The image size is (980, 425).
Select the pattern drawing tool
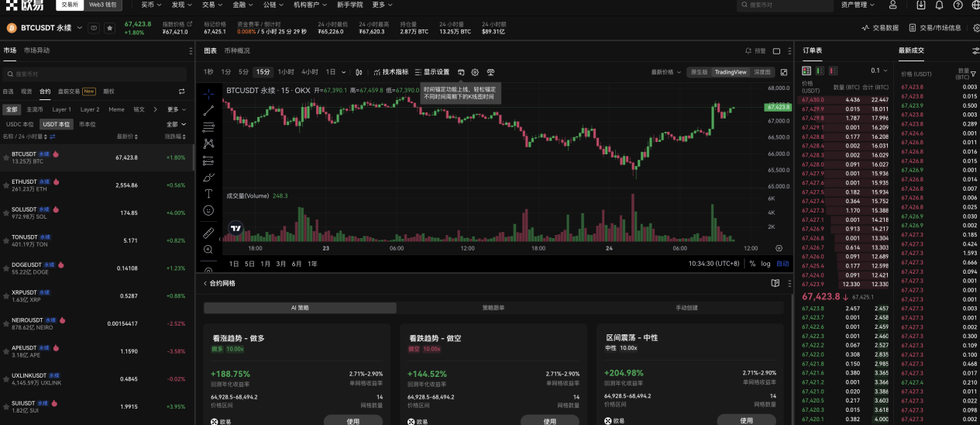(x=208, y=143)
